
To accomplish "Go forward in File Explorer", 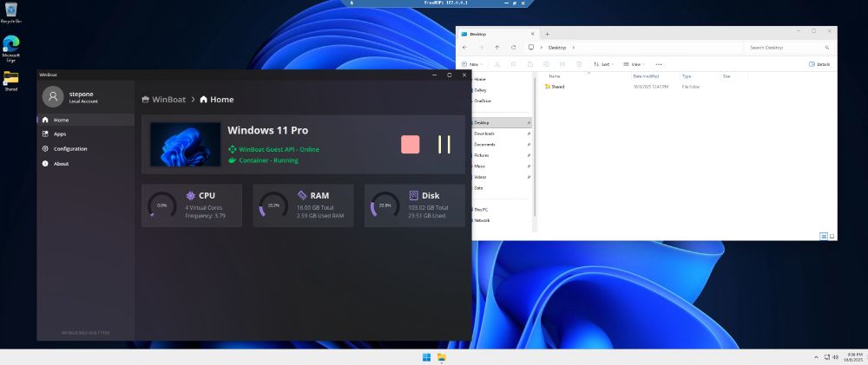I will (481, 48).
